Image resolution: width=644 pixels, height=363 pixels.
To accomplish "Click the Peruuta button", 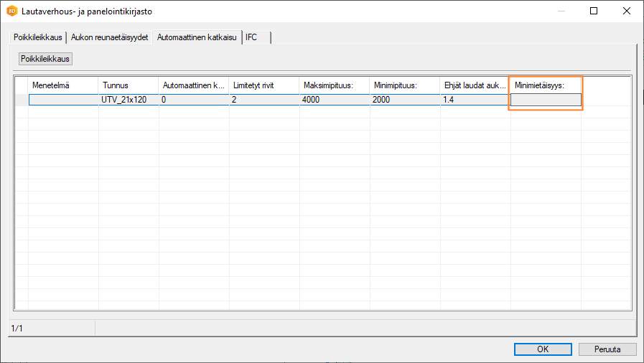I will point(607,349).
